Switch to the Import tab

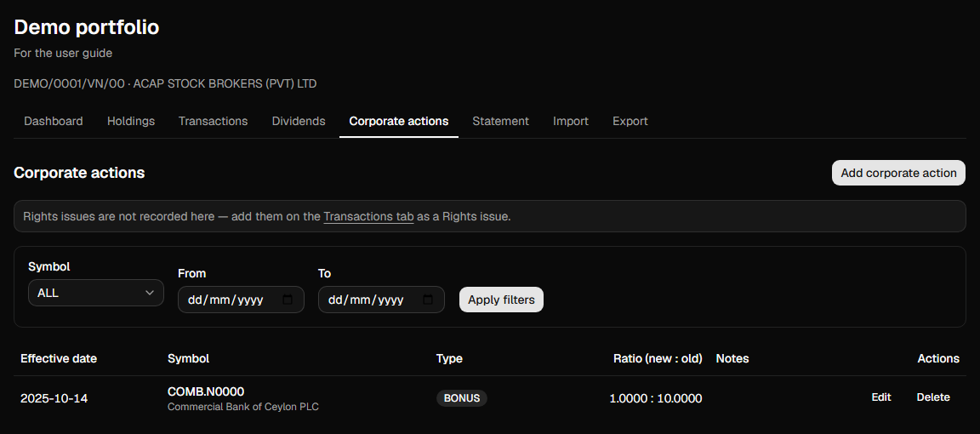tap(571, 122)
